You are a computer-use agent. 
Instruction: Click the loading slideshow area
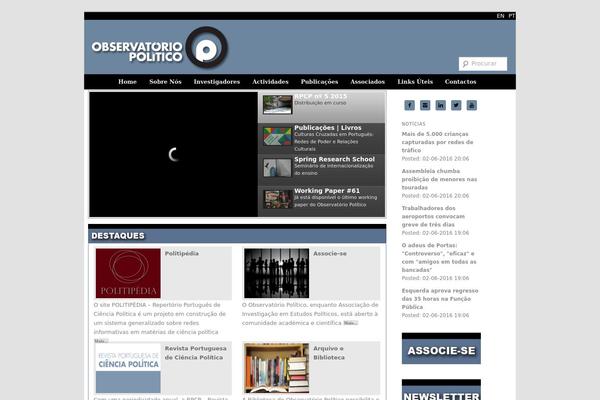(x=174, y=154)
